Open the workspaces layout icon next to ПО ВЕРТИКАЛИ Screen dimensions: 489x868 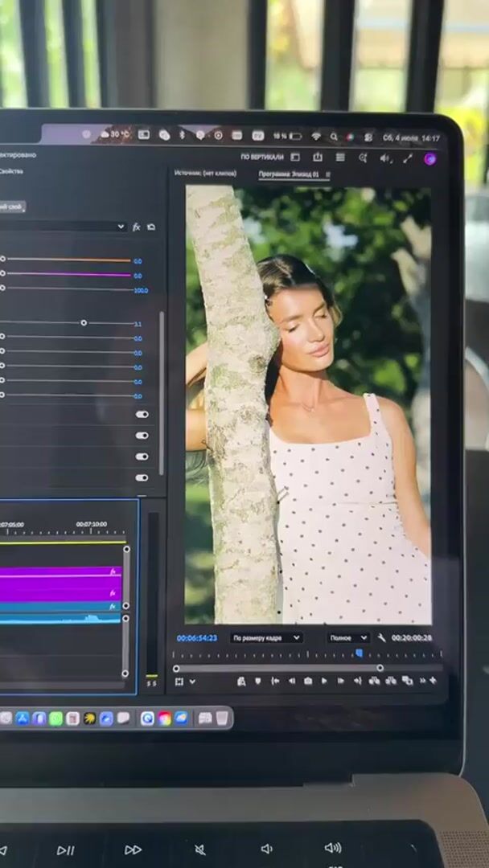pos(295,158)
